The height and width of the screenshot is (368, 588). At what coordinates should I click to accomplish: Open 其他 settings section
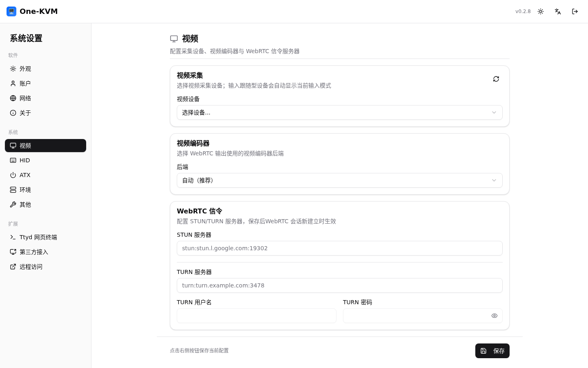tap(45, 204)
